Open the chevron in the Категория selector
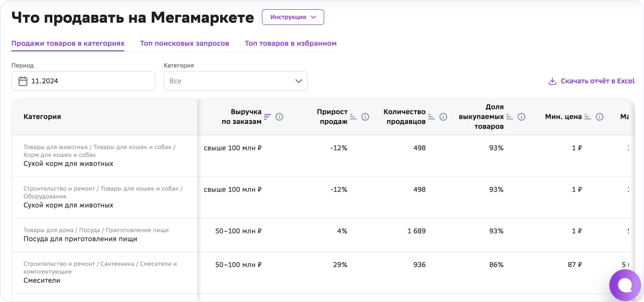644x302 pixels. pyautogui.click(x=298, y=81)
